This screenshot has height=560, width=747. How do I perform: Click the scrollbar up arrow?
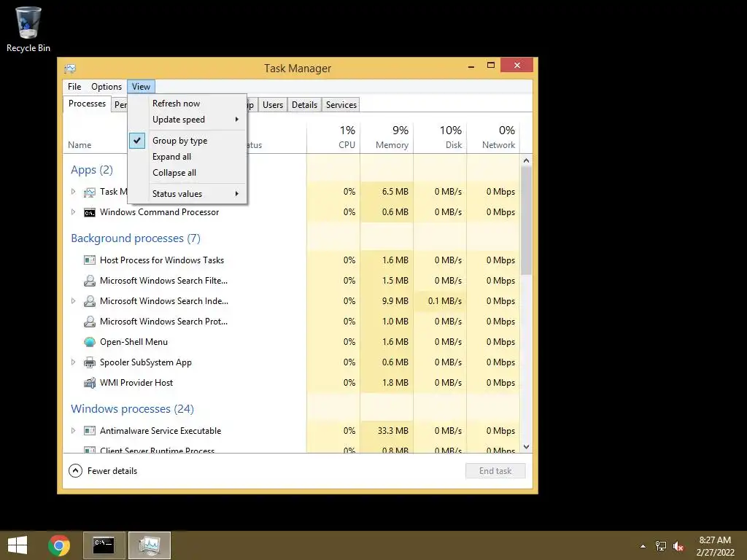click(527, 160)
